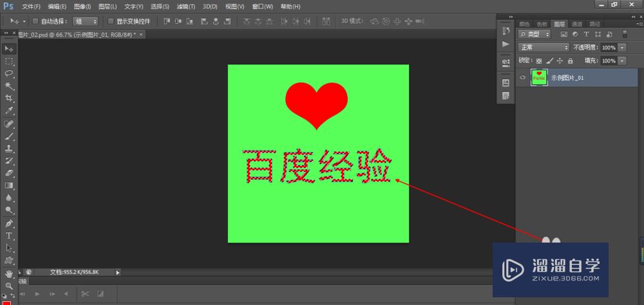
Task: Select the Path Selection tool
Action: tap(8, 248)
